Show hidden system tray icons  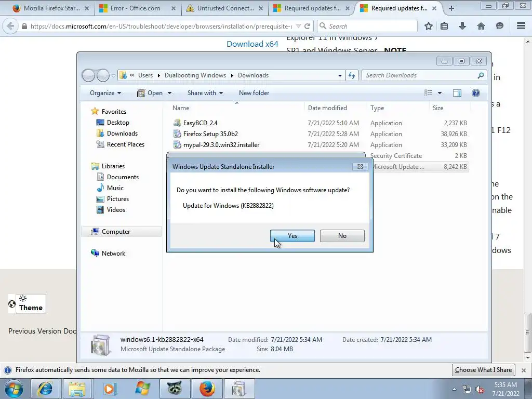[454, 389]
